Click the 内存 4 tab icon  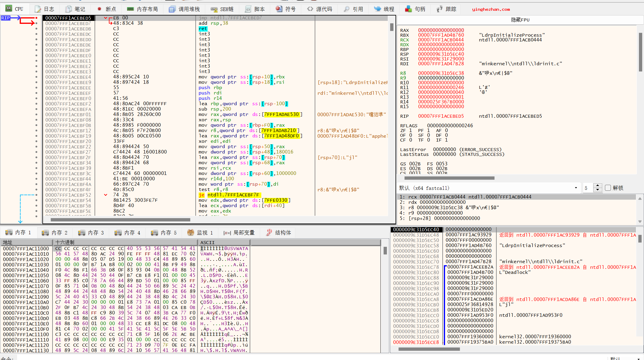(x=118, y=232)
